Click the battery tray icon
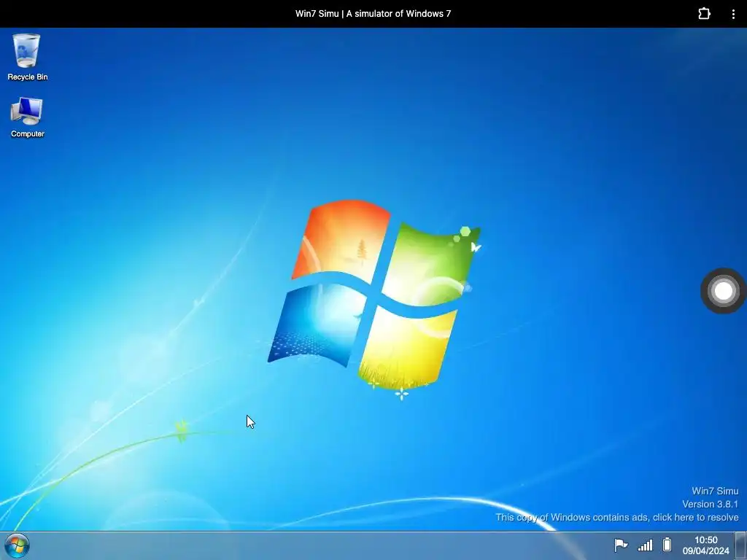This screenshot has height=560, width=747. 667,544
